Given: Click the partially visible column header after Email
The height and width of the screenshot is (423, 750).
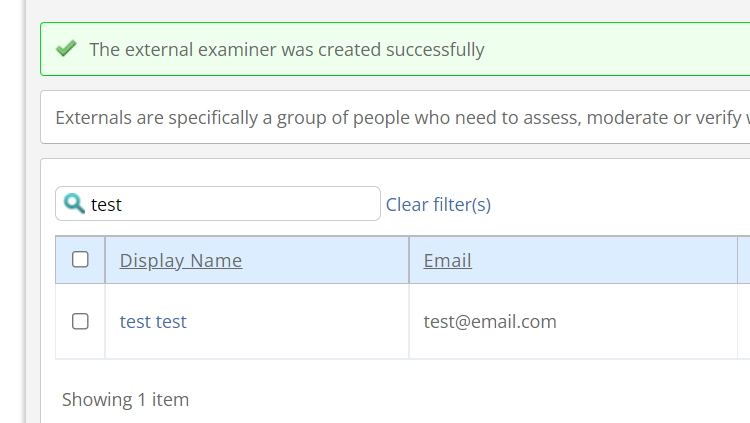Looking at the screenshot, I should tap(744, 260).
